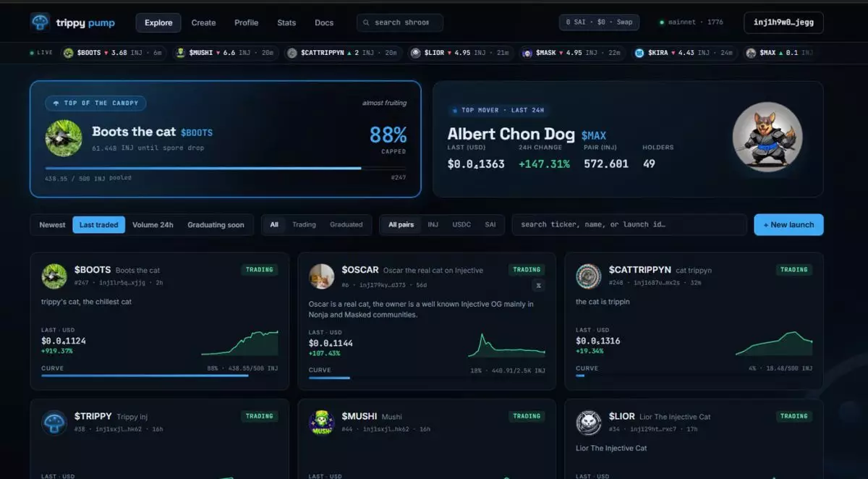
Task: Open the Albert Chon Dog avatar image
Action: 767,137
